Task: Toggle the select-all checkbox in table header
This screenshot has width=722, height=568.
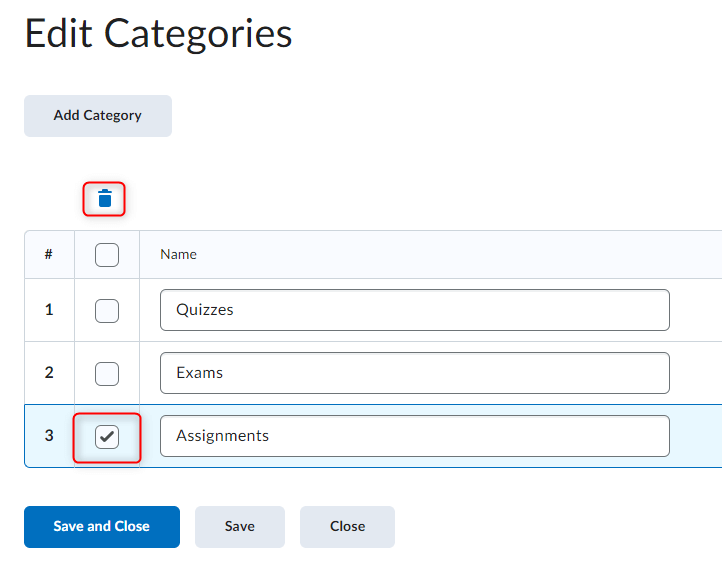Action: pyautogui.click(x=107, y=255)
